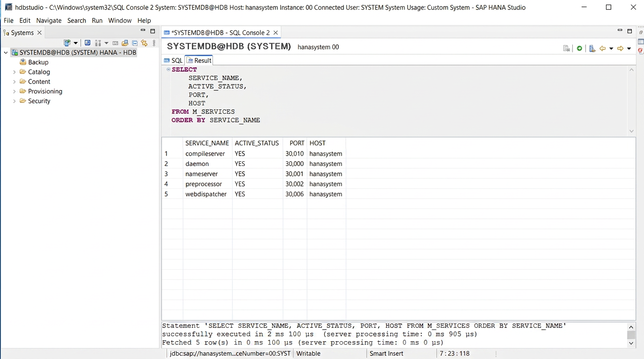Switch to the SQL sub-tab
The image size is (644, 359).
click(173, 60)
